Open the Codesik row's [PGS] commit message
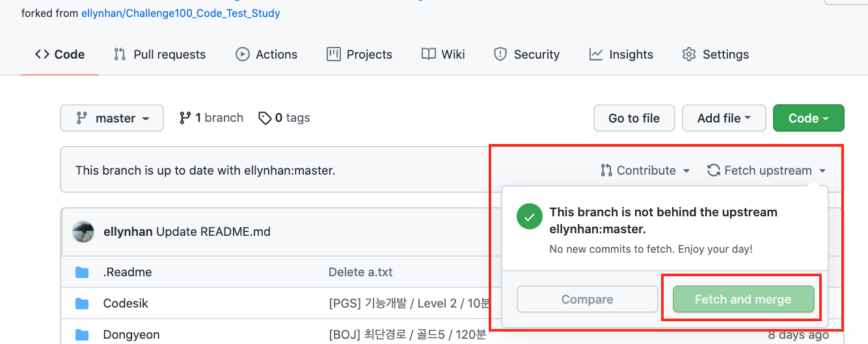868x344 pixels. (x=409, y=303)
